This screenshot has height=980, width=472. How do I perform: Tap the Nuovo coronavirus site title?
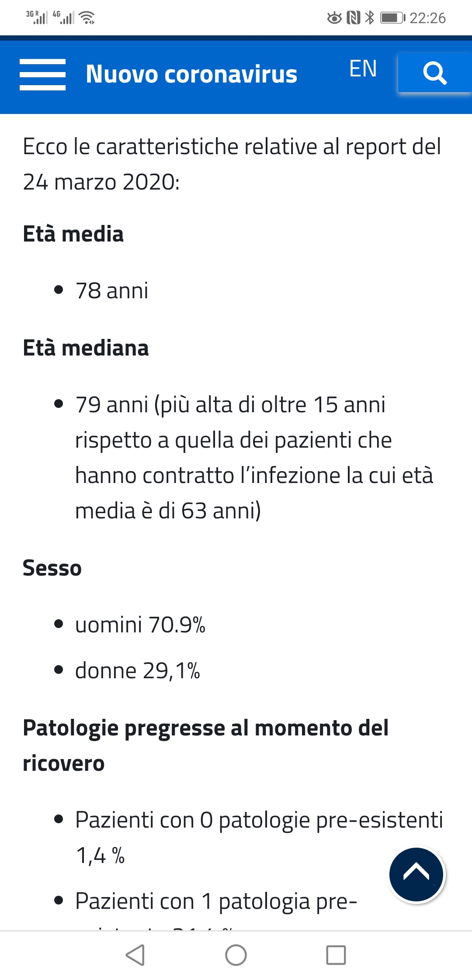click(191, 74)
